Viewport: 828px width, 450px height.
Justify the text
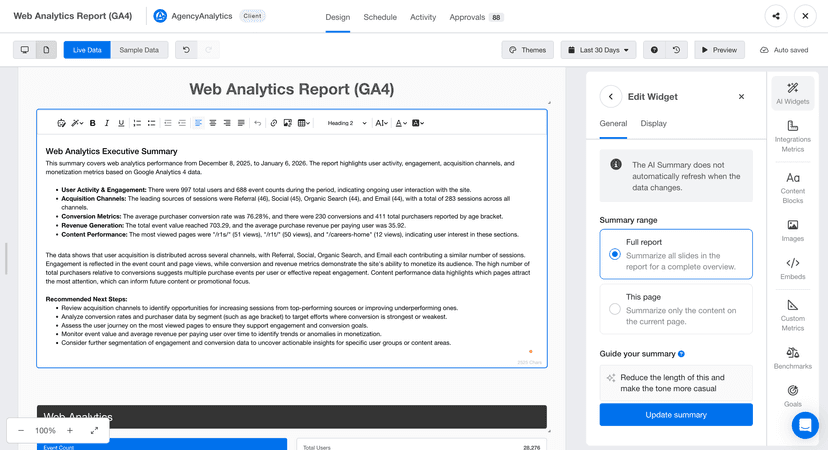241,123
